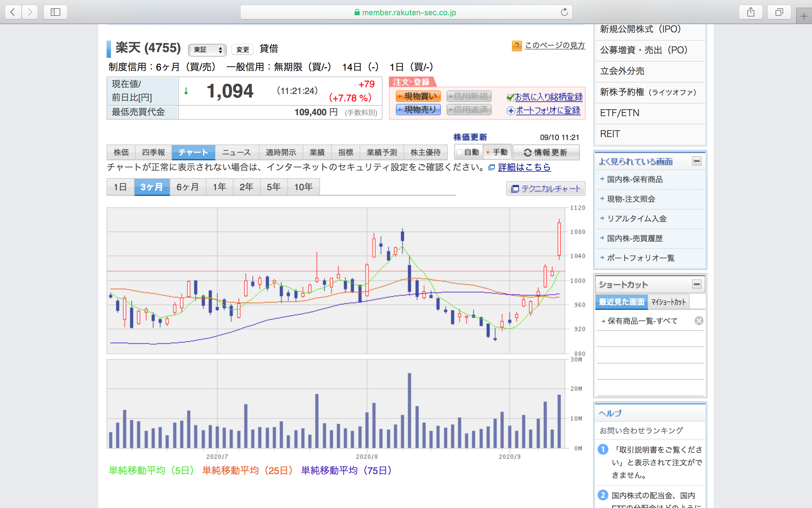Click the number 2 help ranking badge

(x=603, y=495)
